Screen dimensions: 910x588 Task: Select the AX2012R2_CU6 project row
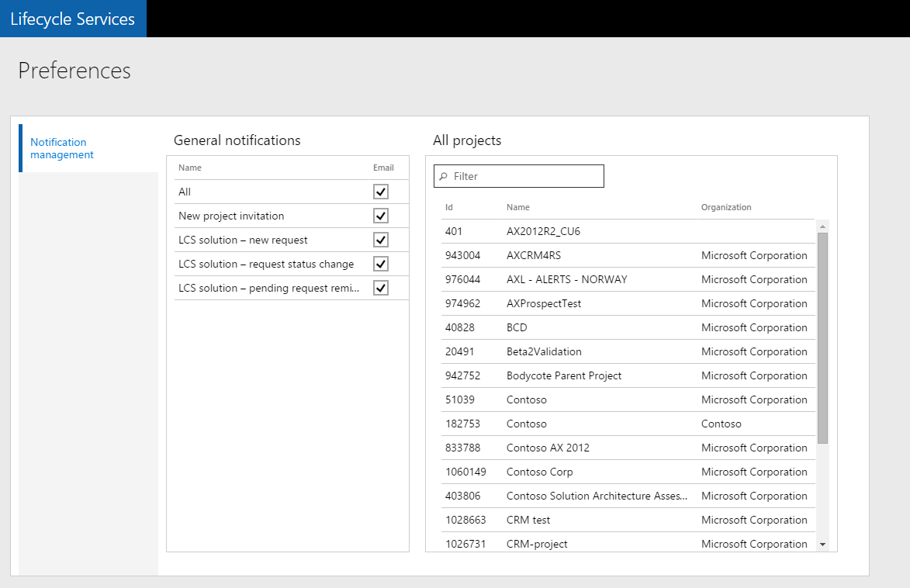pyautogui.click(x=542, y=231)
